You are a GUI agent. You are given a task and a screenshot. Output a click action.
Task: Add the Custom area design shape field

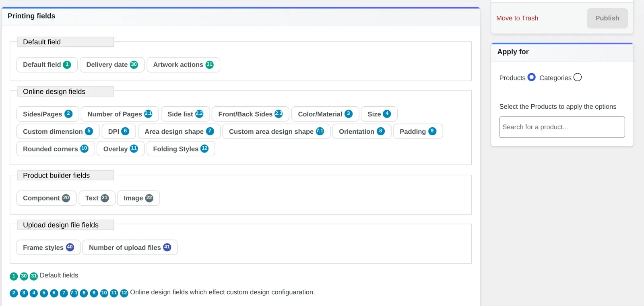coord(277,131)
